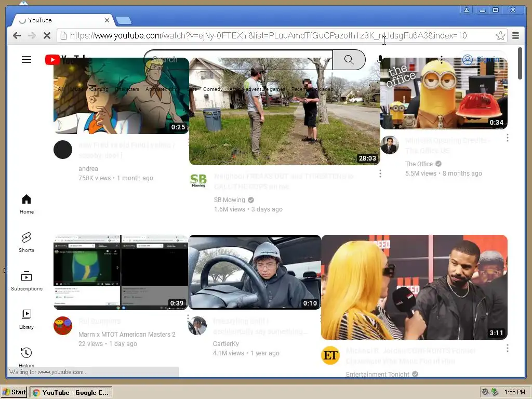Select the Gaming filter chip

[99, 89]
